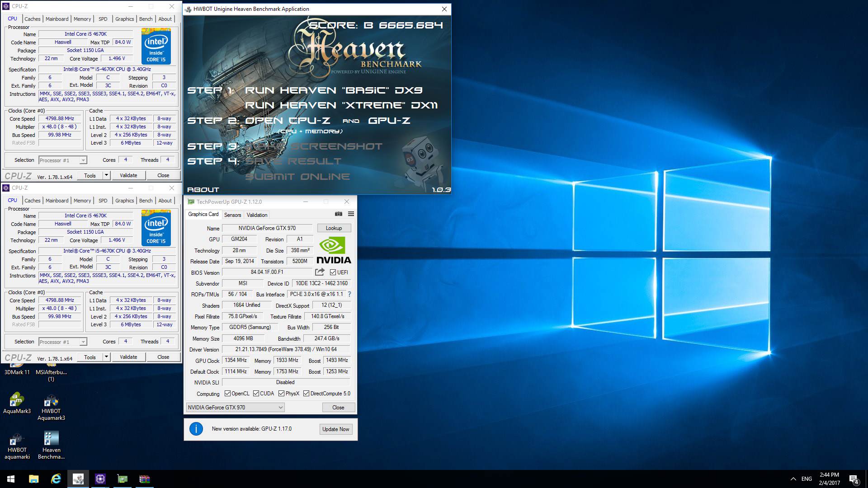The height and width of the screenshot is (488, 868).
Task: Open Processor selection dropdown in bottom CPU-Z
Action: (62, 342)
